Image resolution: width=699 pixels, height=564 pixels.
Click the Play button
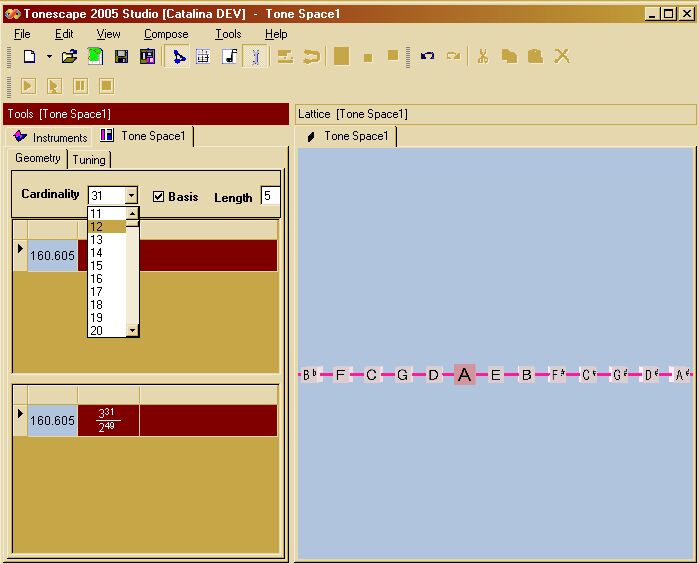click(x=28, y=86)
